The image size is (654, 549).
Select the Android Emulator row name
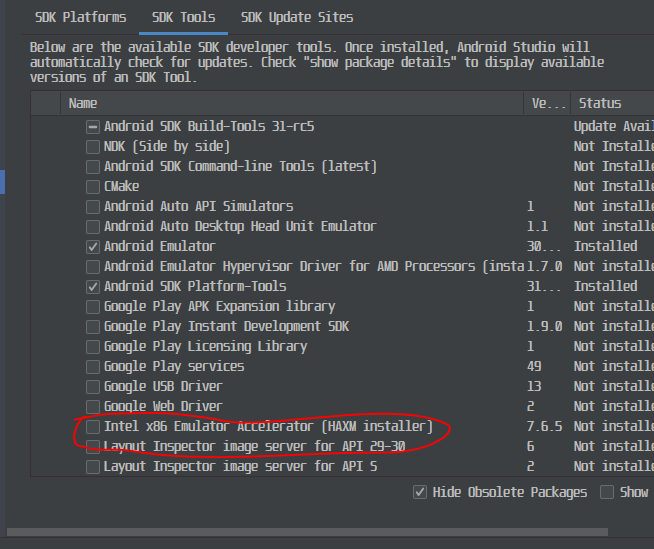[160, 247]
